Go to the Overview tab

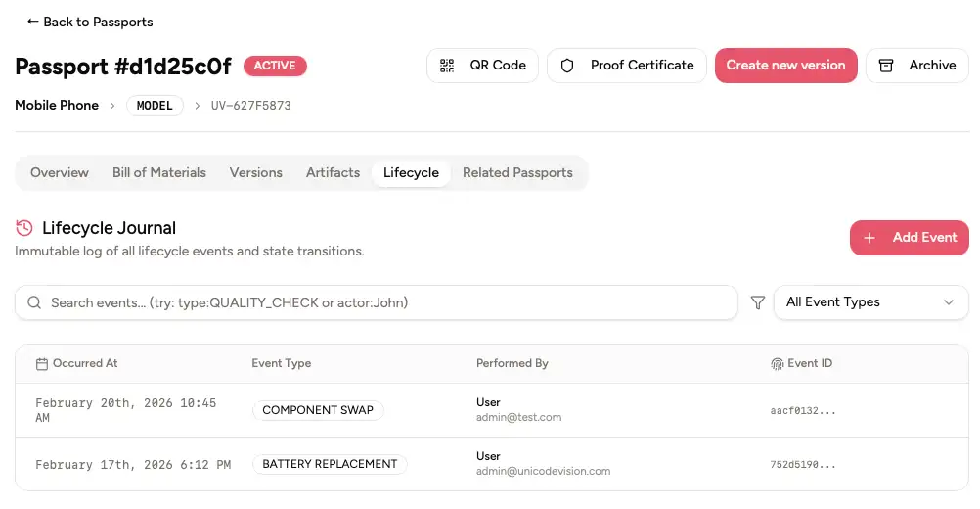[60, 172]
